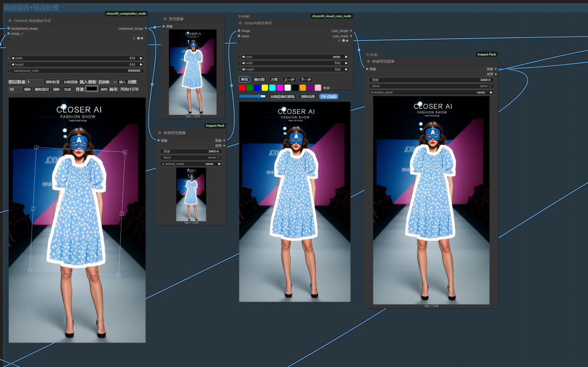The width and height of the screenshot is (588, 367).
Task: Pick the orange color swatch
Action: pyautogui.click(x=303, y=88)
